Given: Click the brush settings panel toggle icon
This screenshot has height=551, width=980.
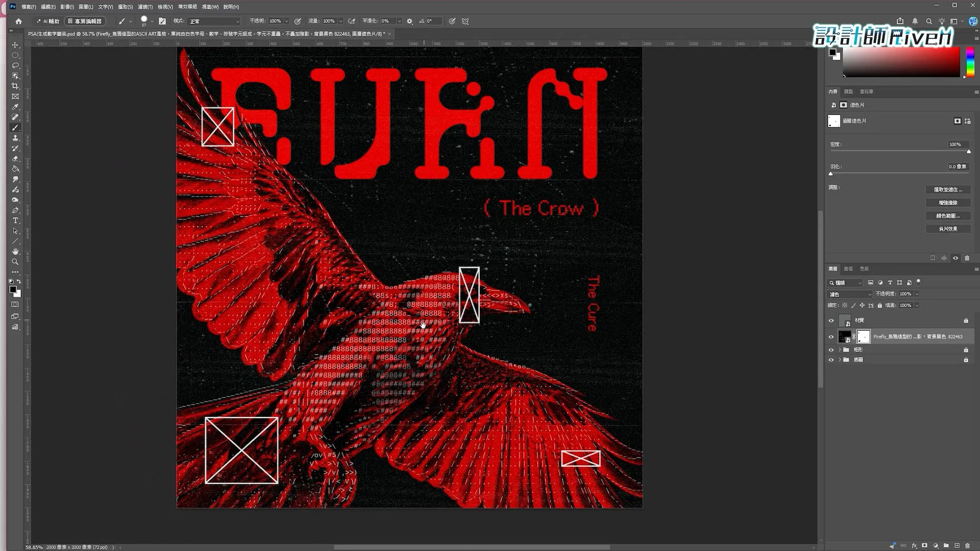Looking at the screenshot, I should pos(162,21).
